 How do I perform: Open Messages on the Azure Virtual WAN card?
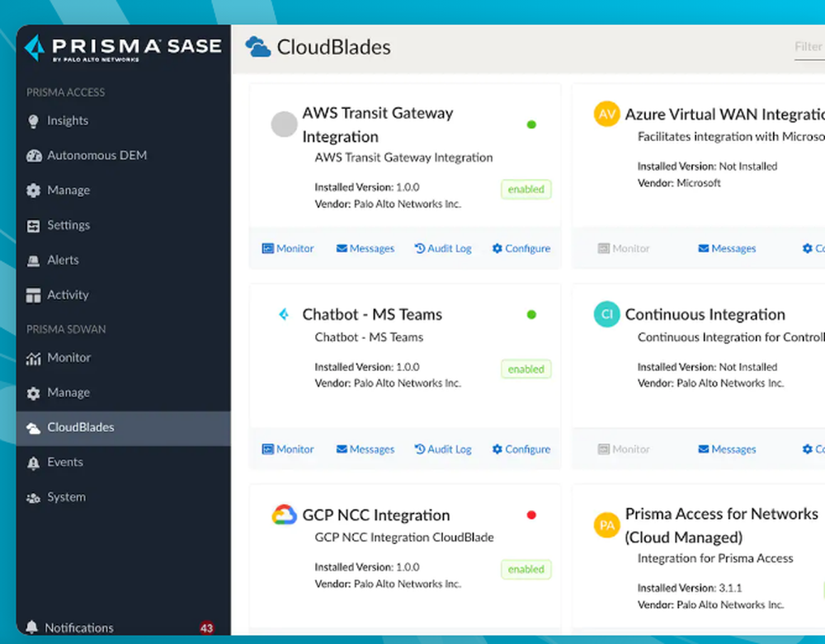(x=726, y=248)
